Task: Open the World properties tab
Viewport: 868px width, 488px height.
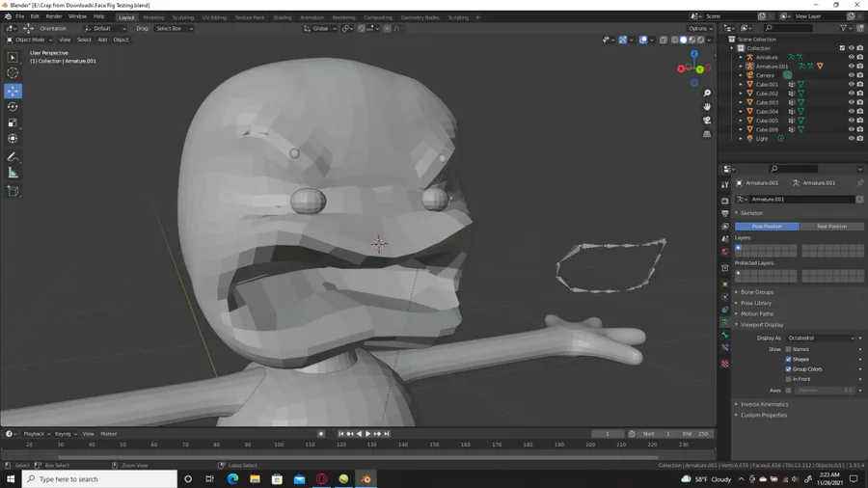Action: pyautogui.click(x=725, y=252)
